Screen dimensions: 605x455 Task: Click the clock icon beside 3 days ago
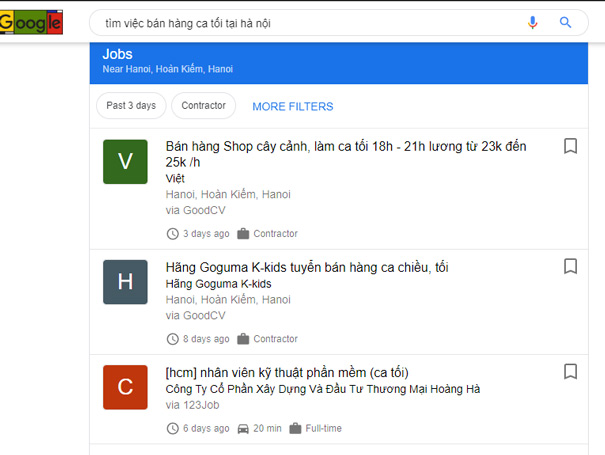click(x=172, y=233)
